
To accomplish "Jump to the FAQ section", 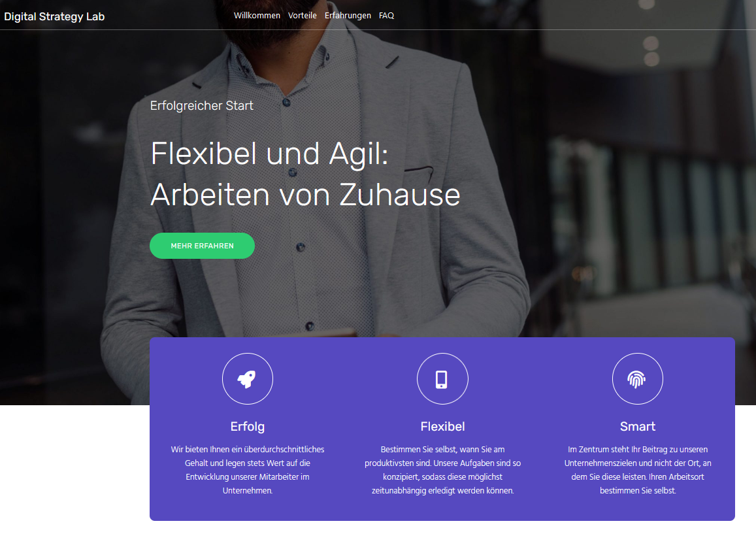I will point(386,16).
